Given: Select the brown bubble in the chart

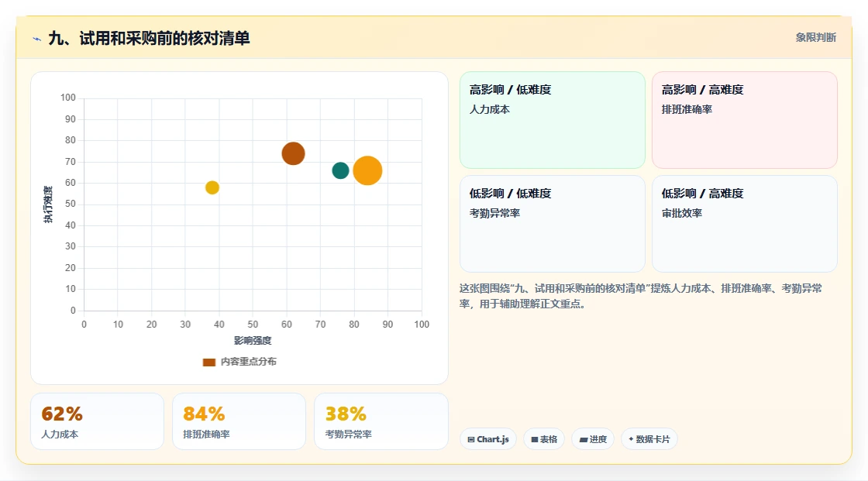Looking at the screenshot, I should click(294, 153).
